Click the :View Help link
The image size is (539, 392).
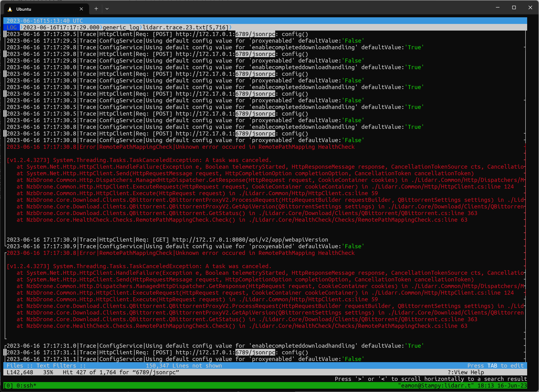coord(466,372)
